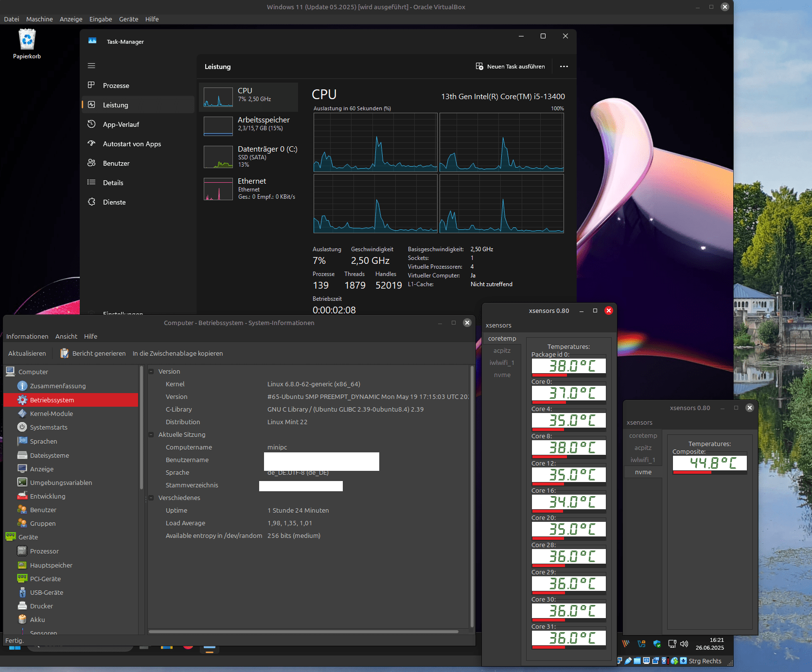Click Aktualisieren in System-Informationen toolbar
Viewport: 812px width, 672px height.
click(x=27, y=353)
